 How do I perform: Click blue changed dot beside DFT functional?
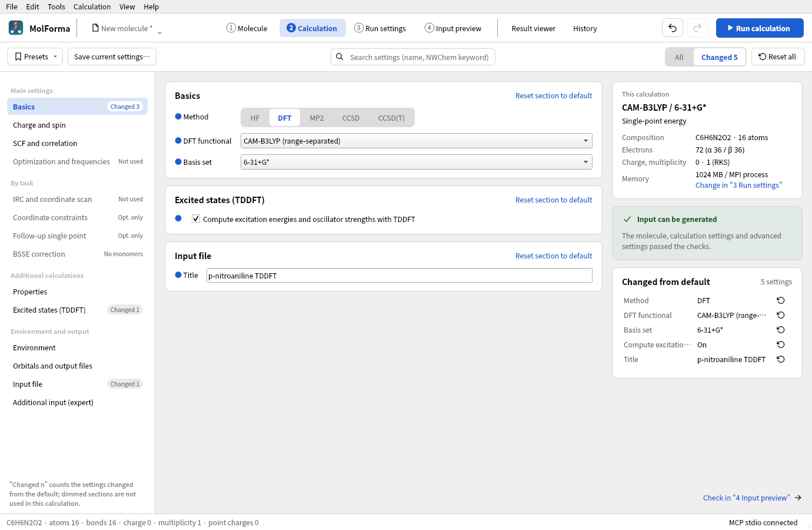click(x=178, y=141)
